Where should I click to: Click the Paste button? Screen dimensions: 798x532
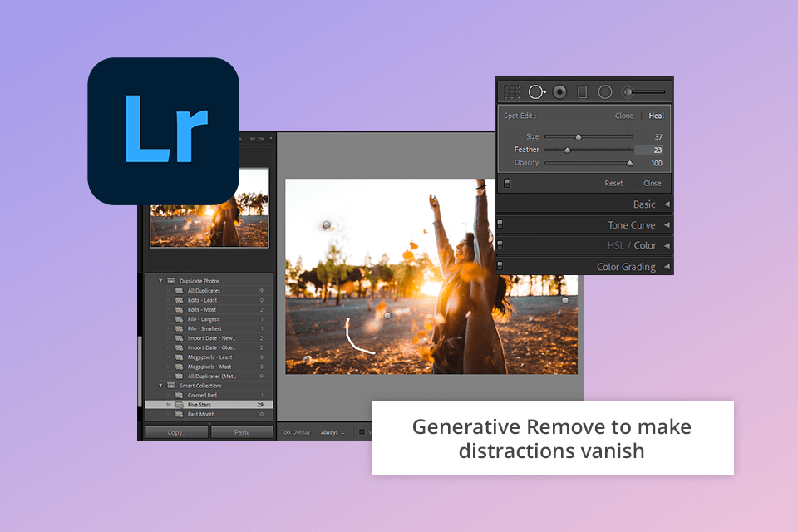242,432
